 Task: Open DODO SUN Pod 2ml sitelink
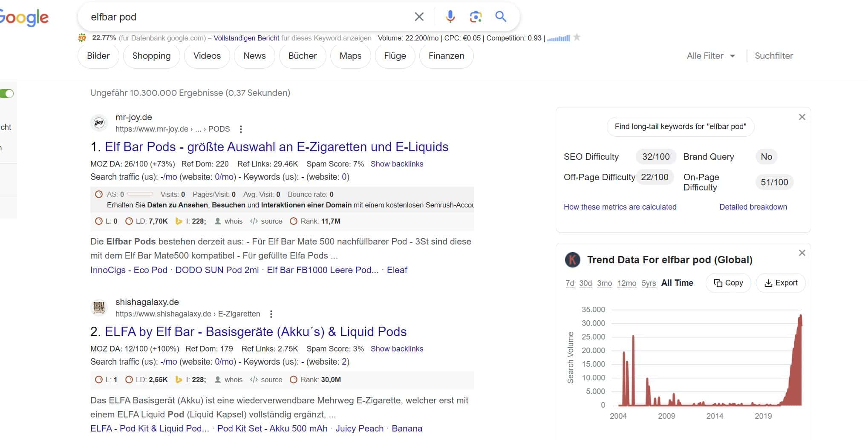[217, 270]
